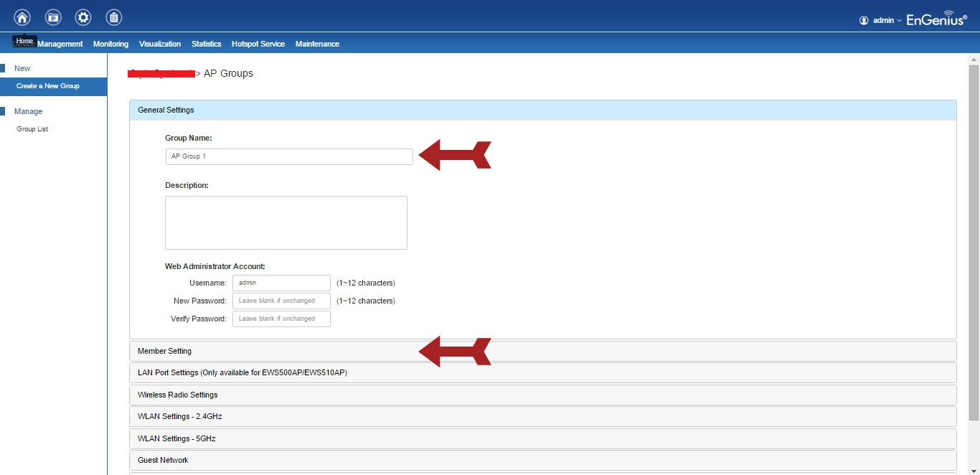Viewport: 980px width, 475px height.
Task: Expand the Member Setting section
Action: (x=165, y=351)
